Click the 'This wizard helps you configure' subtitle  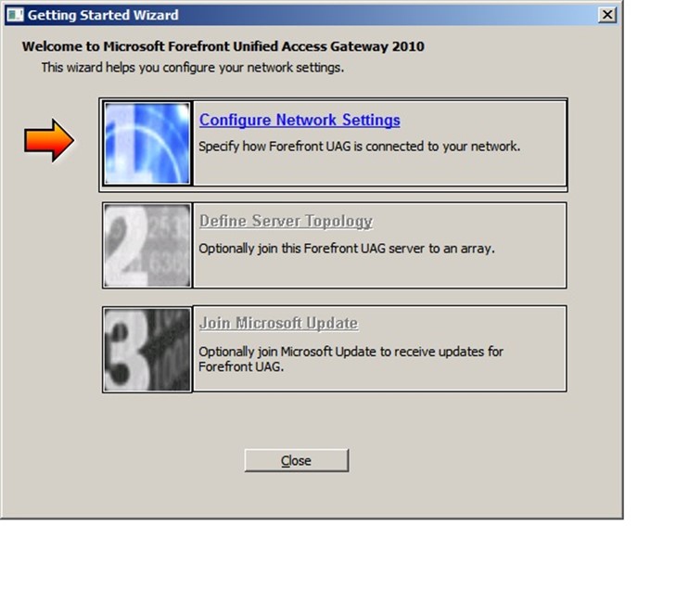pos(193,68)
